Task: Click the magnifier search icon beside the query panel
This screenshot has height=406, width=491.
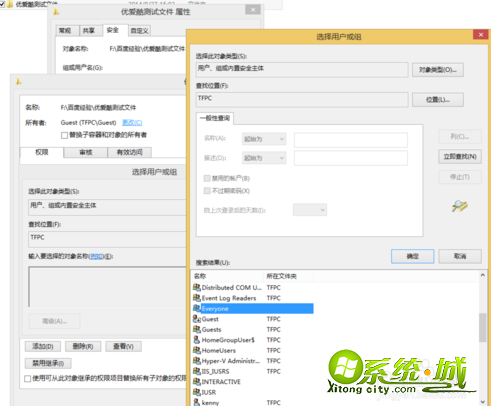Action: pos(460,206)
